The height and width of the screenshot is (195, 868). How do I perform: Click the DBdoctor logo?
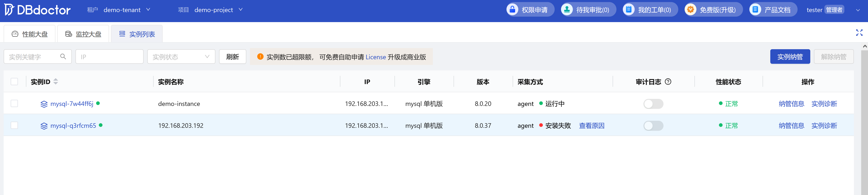click(37, 10)
